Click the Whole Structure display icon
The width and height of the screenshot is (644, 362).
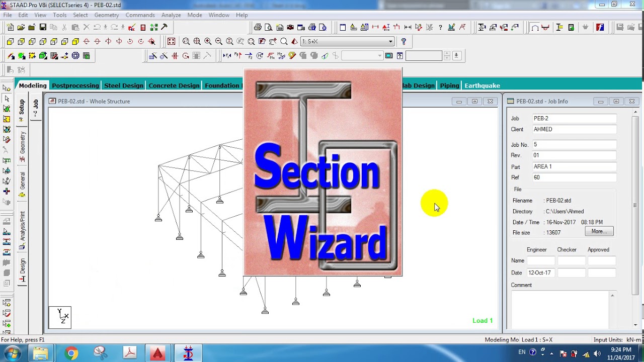point(172,41)
